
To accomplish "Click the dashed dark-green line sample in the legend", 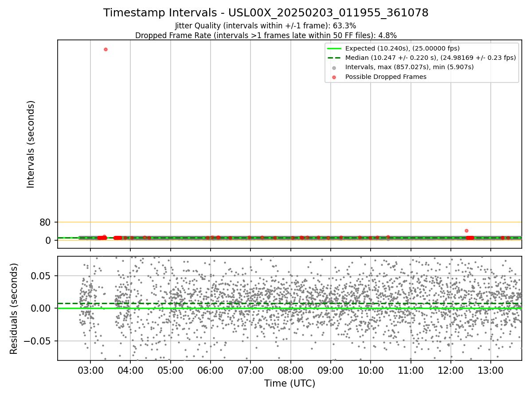I will point(334,58).
